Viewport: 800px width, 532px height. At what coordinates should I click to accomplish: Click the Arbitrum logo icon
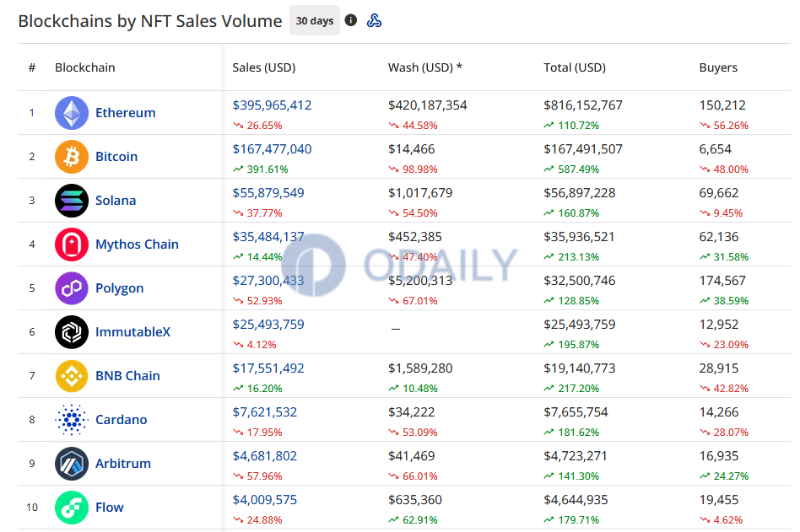[x=72, y=463]
